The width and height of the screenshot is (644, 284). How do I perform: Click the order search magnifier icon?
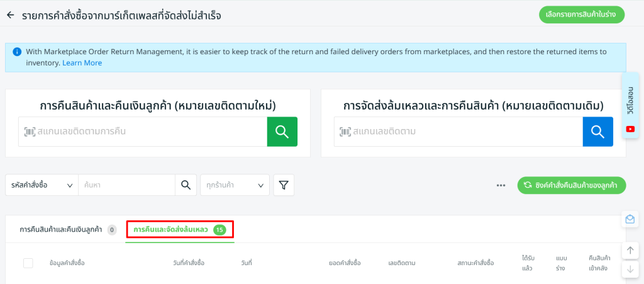coord(185,185)
